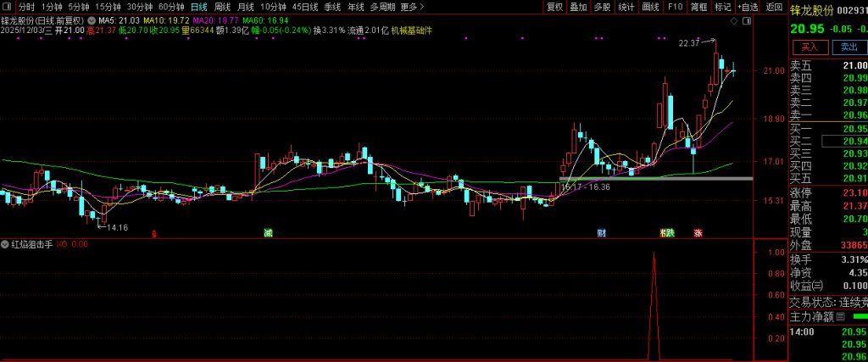Click the 卖五 21.00 order row
This screenshot has width=868, height=362.
click(x=828, y=65)
